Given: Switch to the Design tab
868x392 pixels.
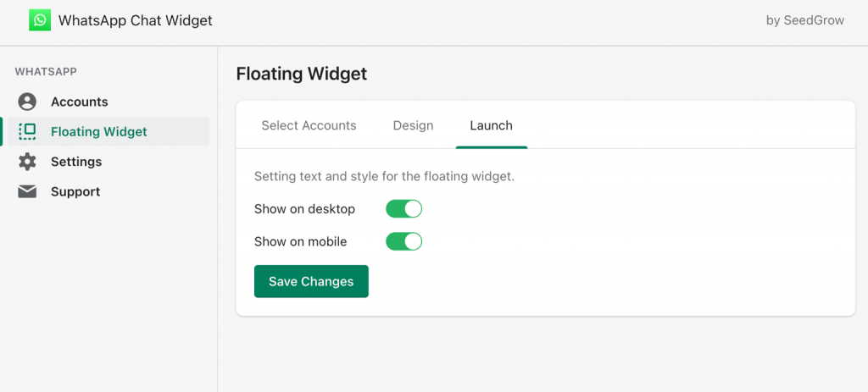Looking at the screenshot, I should click(413, 125).
